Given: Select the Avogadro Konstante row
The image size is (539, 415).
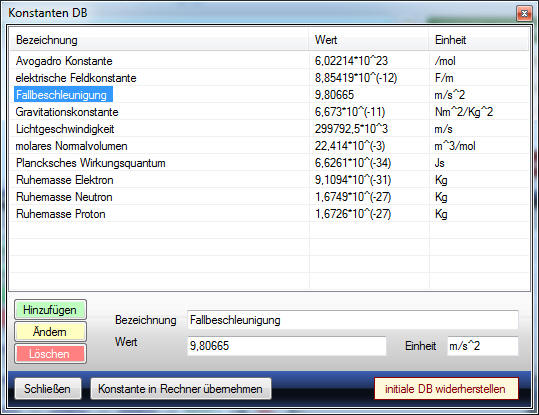Looking at the screenshot, I should point(269,61).
